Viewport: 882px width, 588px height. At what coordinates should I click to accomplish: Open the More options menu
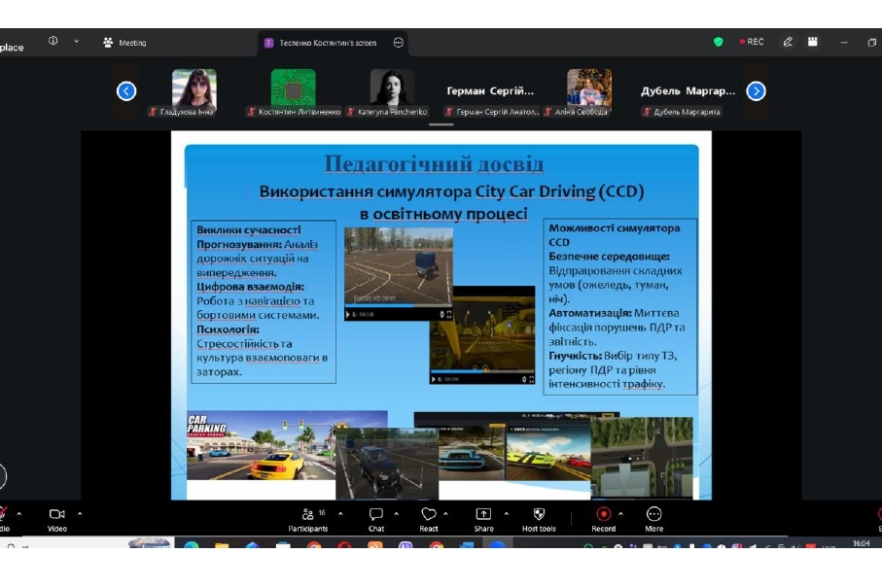(653, 519)
